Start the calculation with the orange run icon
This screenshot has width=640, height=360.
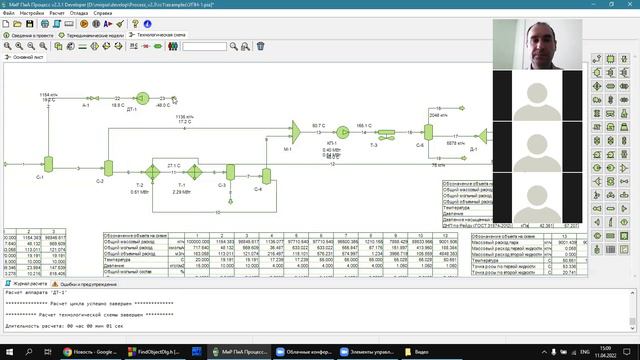[x=84, y=24]
